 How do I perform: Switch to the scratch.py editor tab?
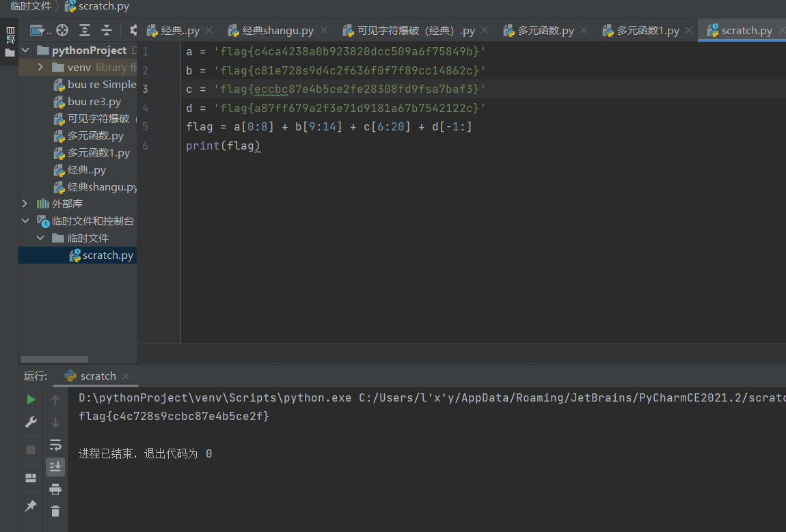[740, 31]
